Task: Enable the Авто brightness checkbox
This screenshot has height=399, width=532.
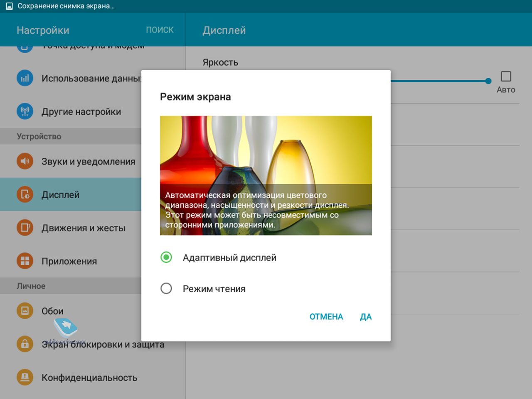Action: pos(506,76)
